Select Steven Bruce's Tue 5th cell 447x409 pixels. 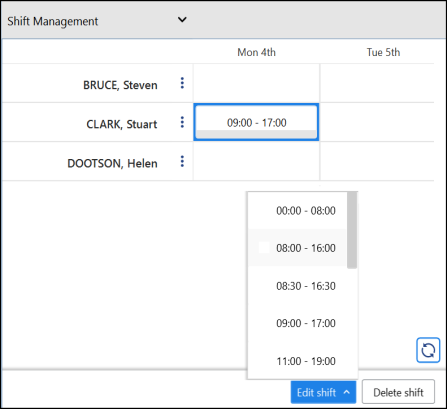coord(377,83)
